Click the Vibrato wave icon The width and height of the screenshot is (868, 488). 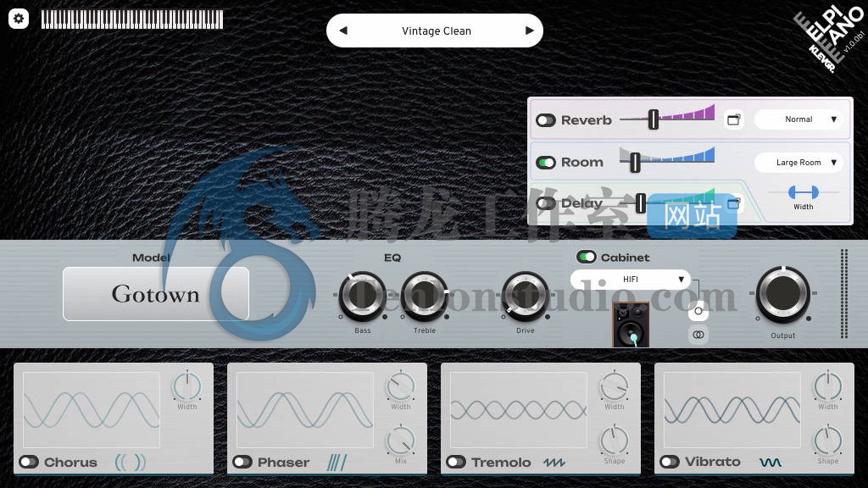[x=771, y=462]
